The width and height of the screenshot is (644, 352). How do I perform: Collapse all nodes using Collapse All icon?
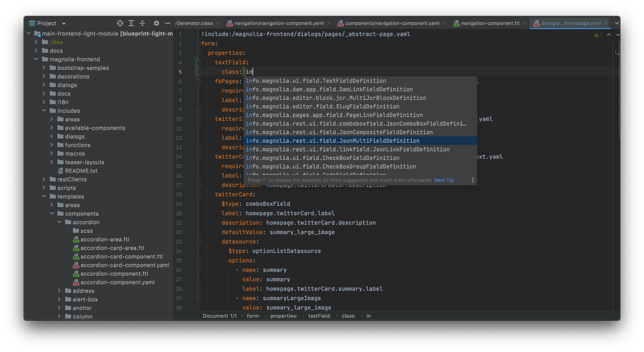142,23
